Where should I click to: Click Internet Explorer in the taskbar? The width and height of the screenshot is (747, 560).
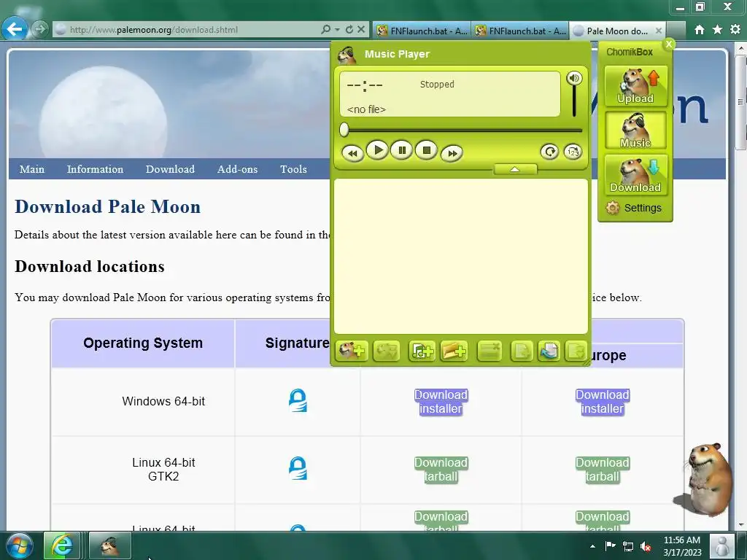[x=63, y=545]
